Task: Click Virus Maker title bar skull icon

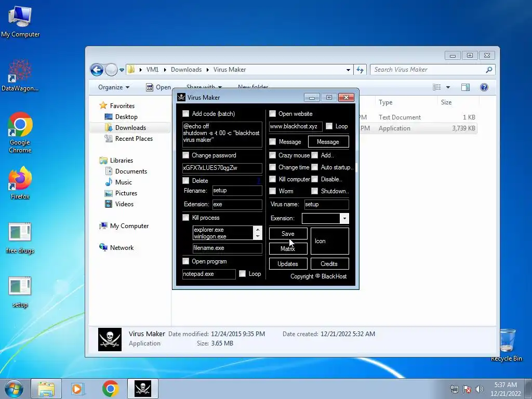Action: [x=181, y=97]
